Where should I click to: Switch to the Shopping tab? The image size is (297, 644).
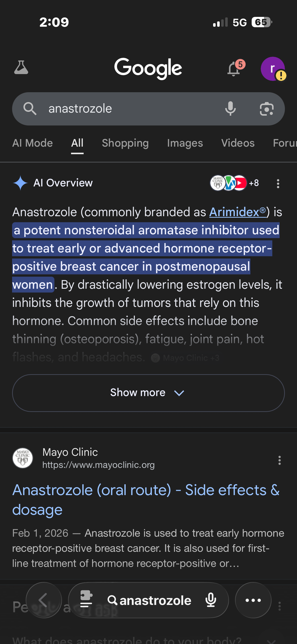coord(125,143)
